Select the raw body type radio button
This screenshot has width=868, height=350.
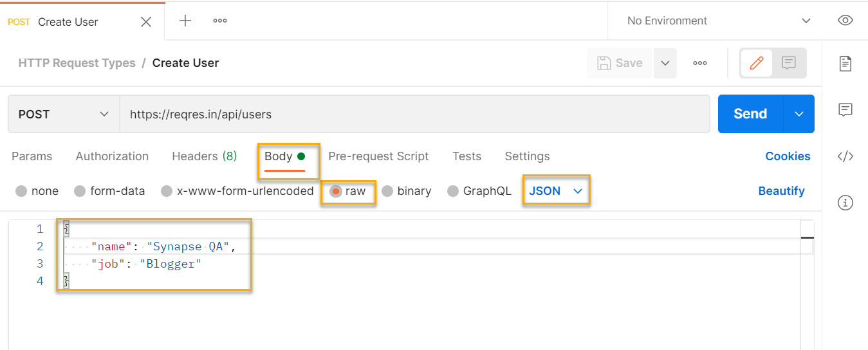click(336, 191)
